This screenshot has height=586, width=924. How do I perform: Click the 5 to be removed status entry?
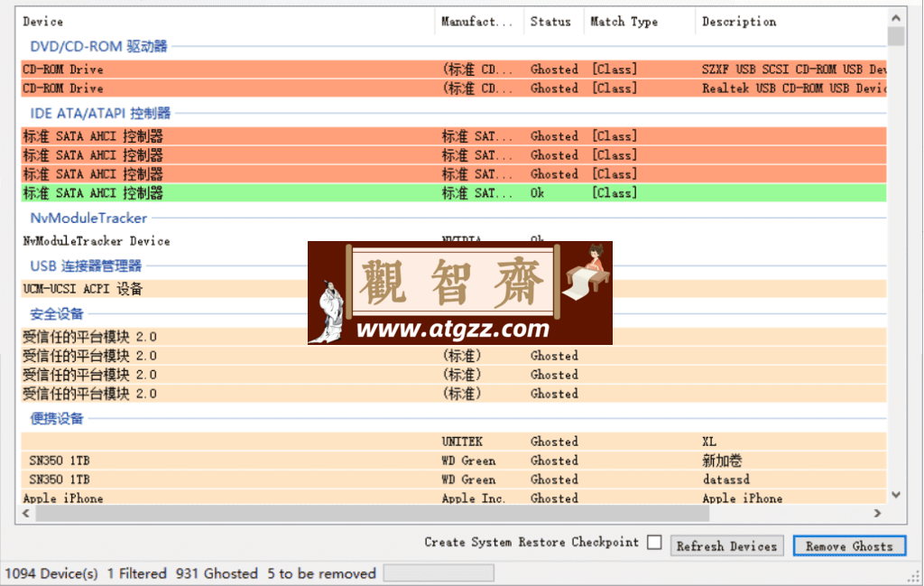pos(322,573)
